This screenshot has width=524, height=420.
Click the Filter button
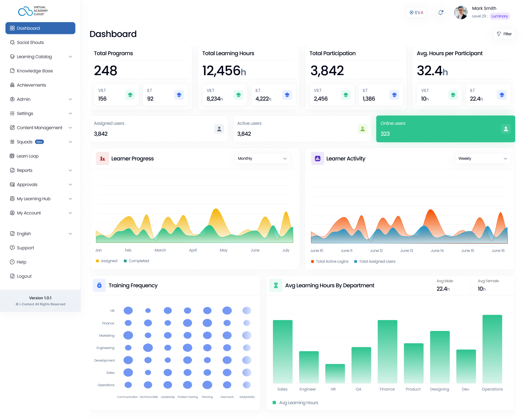coord(504,34)
